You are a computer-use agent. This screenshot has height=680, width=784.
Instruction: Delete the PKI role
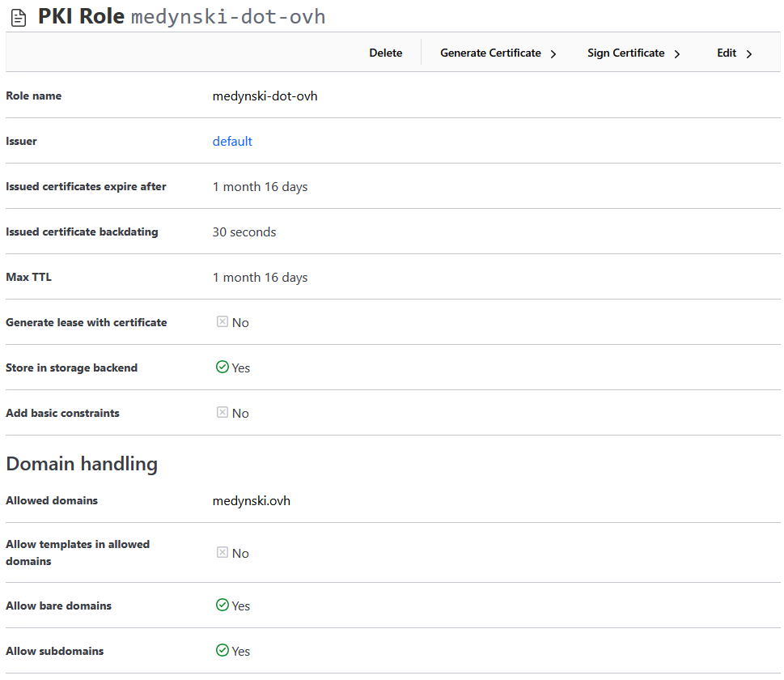385,53
